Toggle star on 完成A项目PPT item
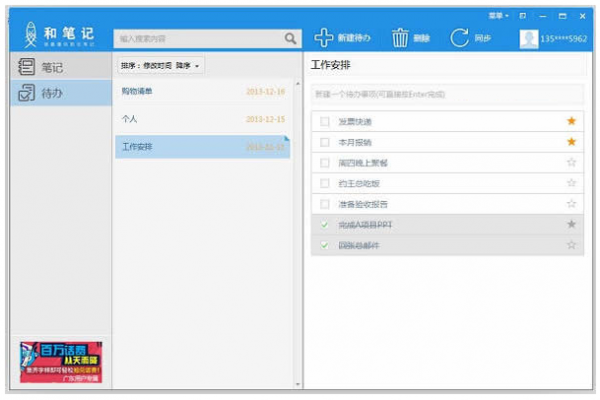The height and width of the screenshot is (400, 600). tap(571, 224)
